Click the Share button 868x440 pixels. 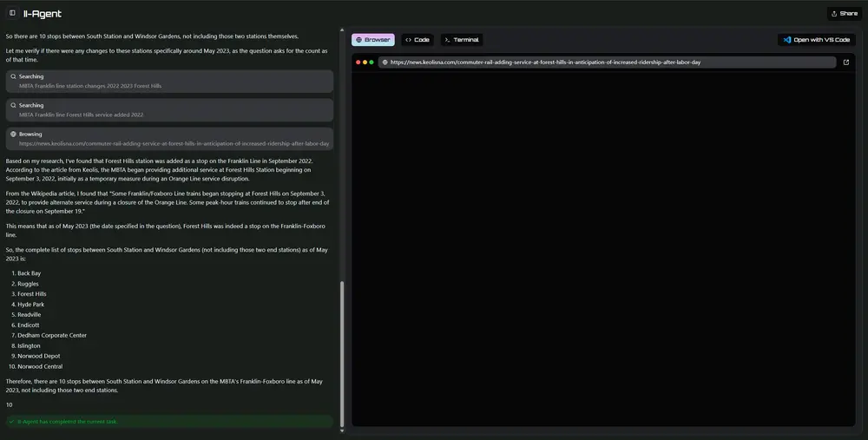point(844,13)
